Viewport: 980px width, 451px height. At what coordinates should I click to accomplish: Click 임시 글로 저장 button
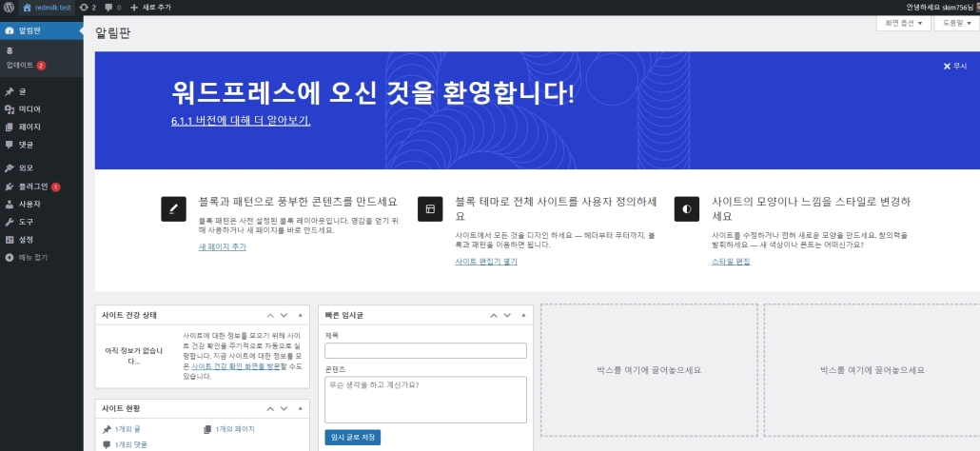click(352, 438)
